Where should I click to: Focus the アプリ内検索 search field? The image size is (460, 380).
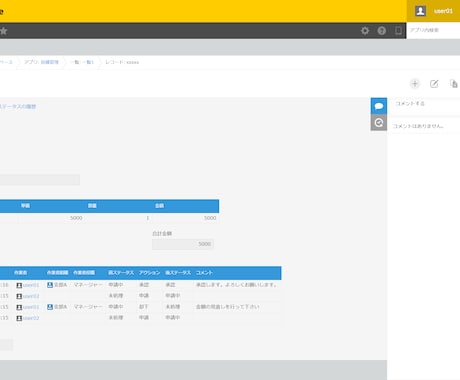pos(433,30)
